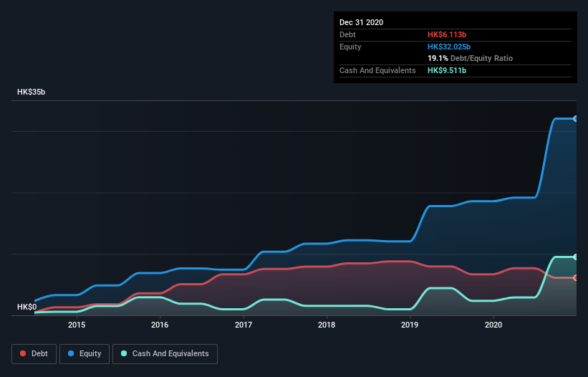
Task: Click the 2016 x-axis label
Action: 160,325
